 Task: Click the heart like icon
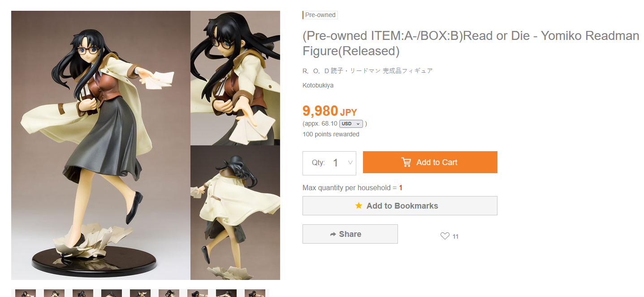(445, 236)
